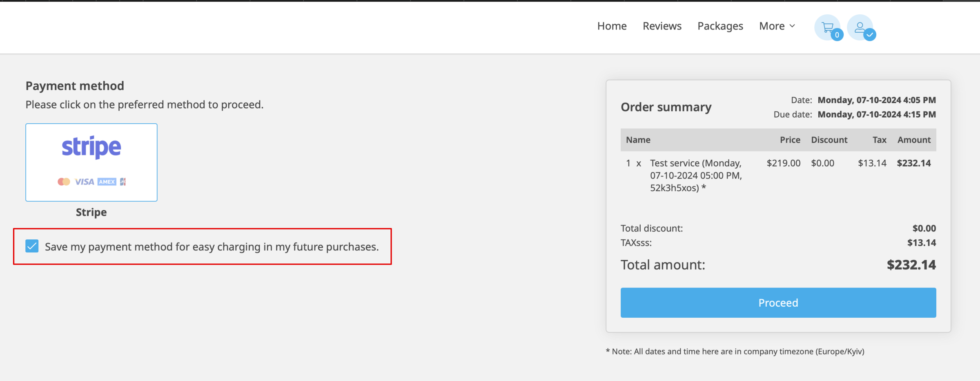Click the Mastercard logo
Image resolution: width=980 pixels, height=381 pixels.
pos(63,181)
